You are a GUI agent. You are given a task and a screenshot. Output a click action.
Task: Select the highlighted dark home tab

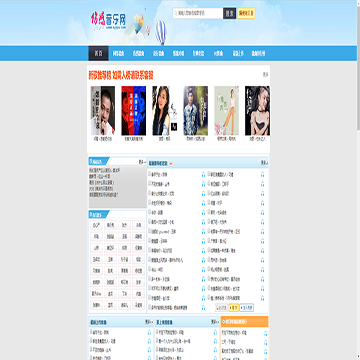[x=98, y=53]
